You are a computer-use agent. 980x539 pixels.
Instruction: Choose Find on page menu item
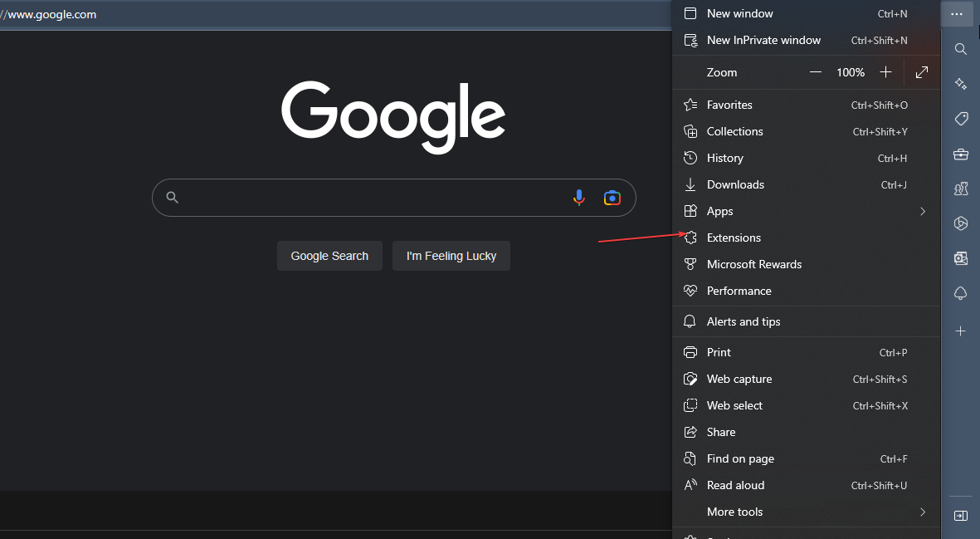click(807, 459)
